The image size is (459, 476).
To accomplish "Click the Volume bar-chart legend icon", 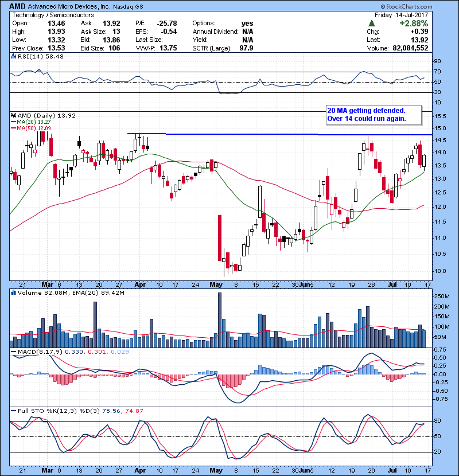I will tap(13, 293).
